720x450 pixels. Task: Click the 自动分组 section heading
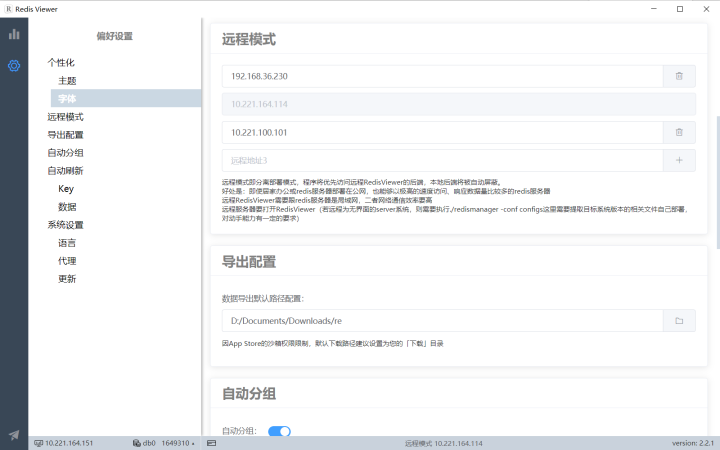point(249,394)
